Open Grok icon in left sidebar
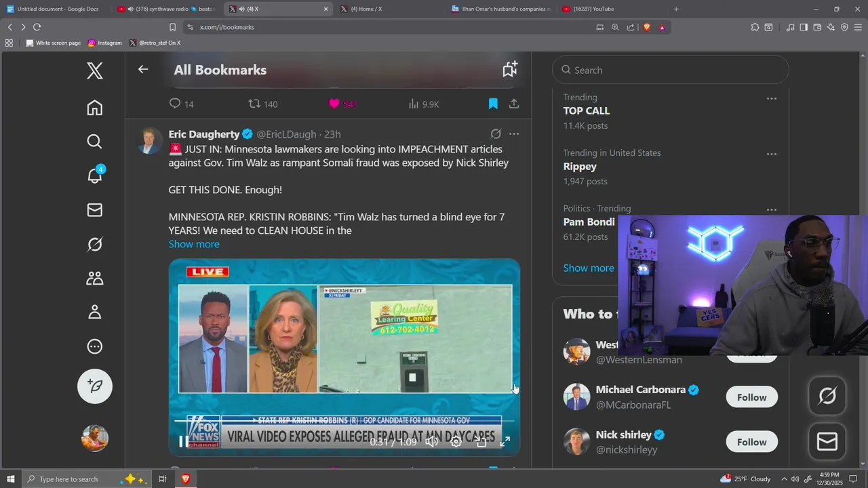868x488 pixels. pyautogui.click(x=95, y=244)
